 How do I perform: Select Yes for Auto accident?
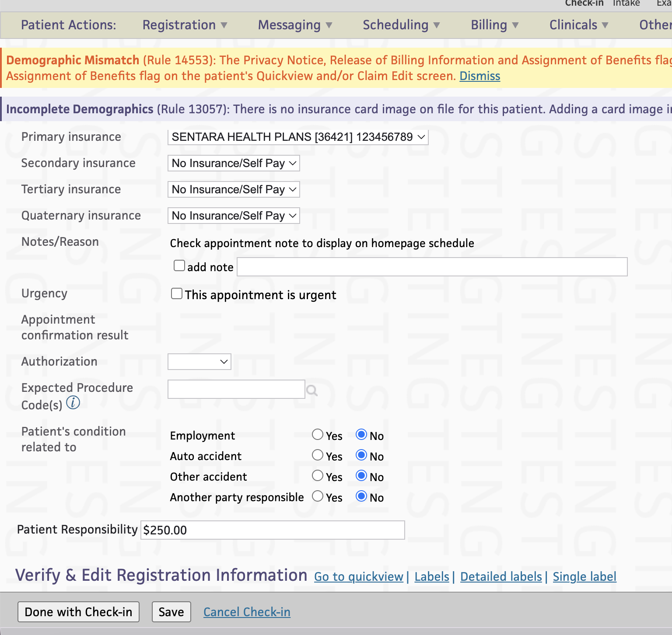coord(318,455)
